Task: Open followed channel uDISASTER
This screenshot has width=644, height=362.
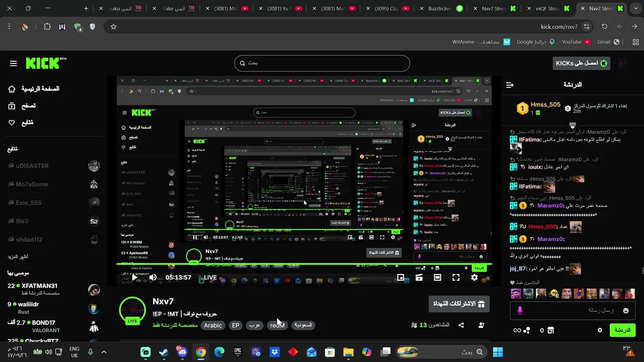Action: pos(53,166)
